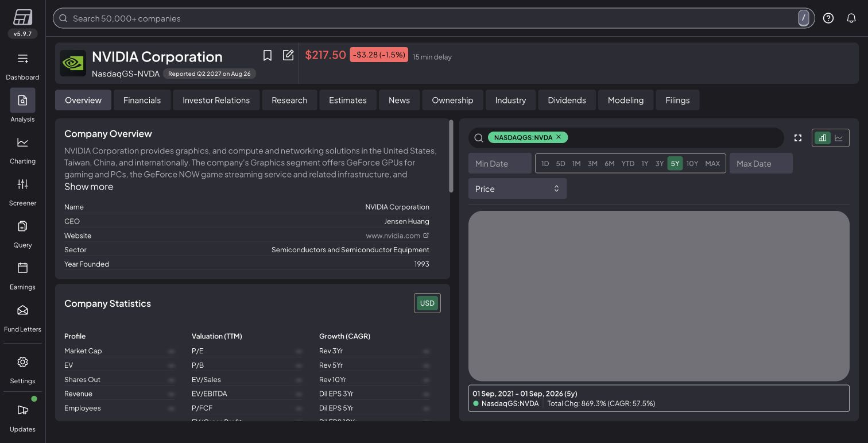The image size is (868, 443).
Task: Bookmark NVIDIA Corporation
Action: coord(268,55)
